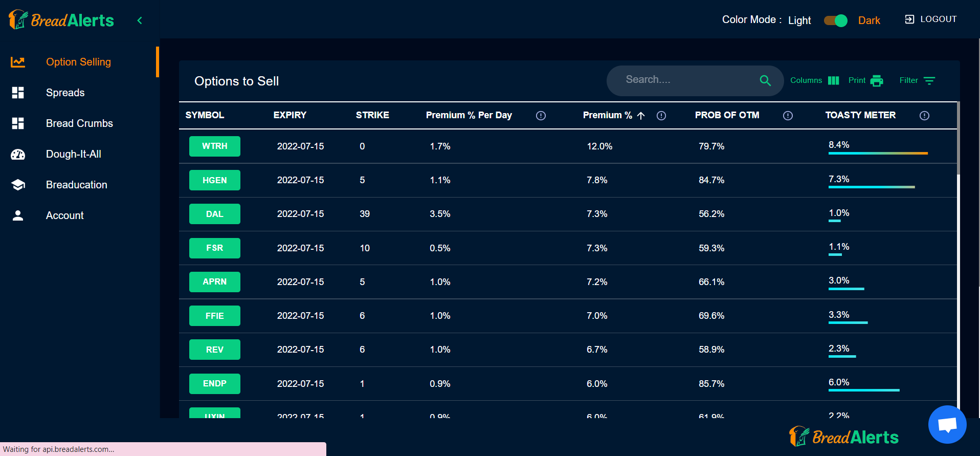The image size is (980, 456).
Task: Sort by EXPIRY column header
Action: pos(289,115)
